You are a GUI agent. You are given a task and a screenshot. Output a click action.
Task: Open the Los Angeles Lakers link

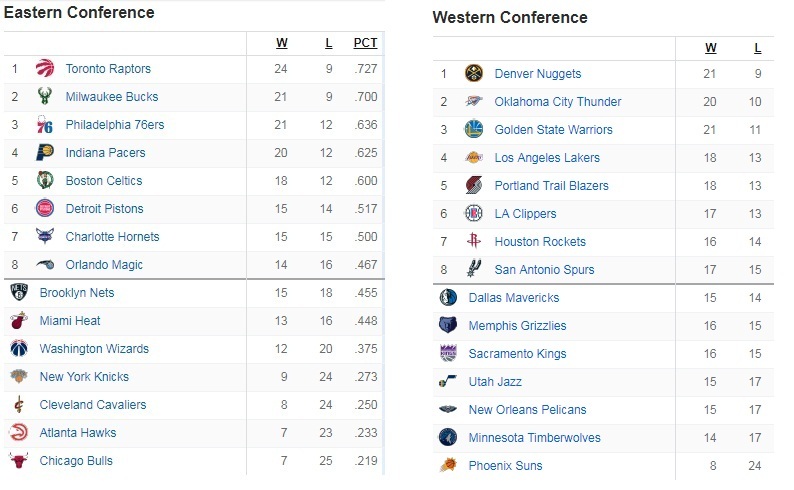547,157
